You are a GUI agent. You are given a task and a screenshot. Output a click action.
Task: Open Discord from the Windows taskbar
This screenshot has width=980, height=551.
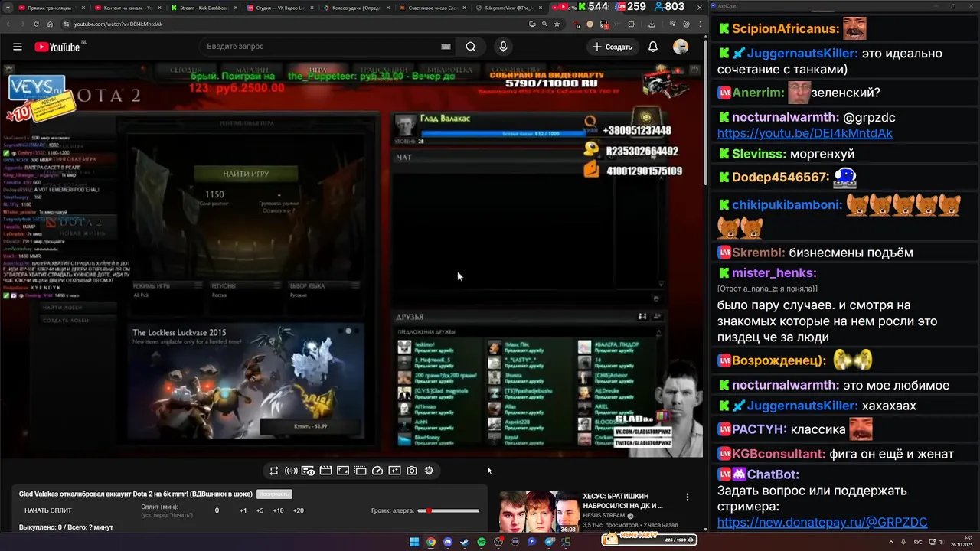(x=448, y=542)
